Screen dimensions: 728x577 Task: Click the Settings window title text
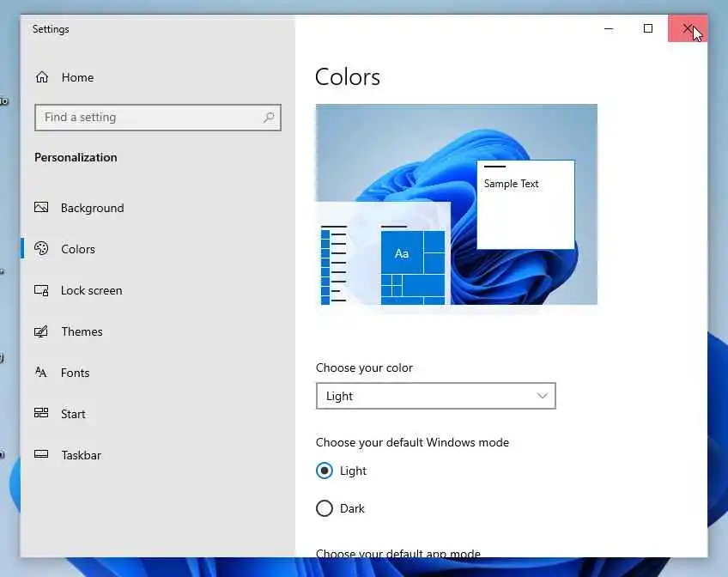pos(51,29)
